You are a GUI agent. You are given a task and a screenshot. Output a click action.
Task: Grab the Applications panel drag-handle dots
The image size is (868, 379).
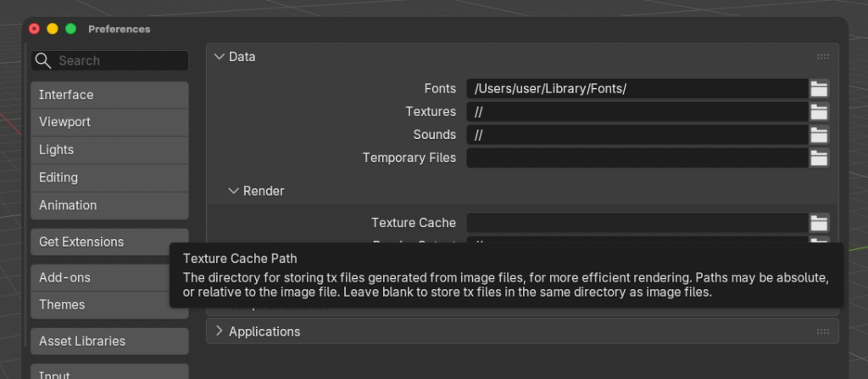822,332
